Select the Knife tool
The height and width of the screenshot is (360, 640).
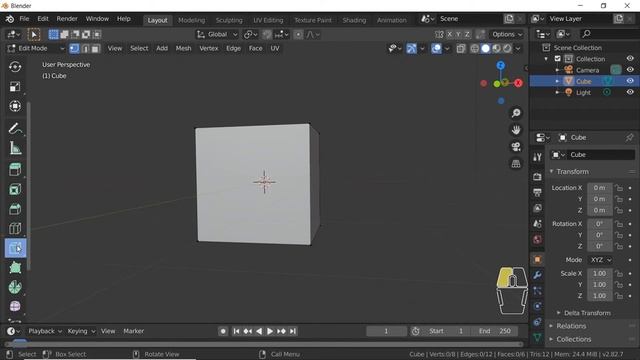(15, 248)
